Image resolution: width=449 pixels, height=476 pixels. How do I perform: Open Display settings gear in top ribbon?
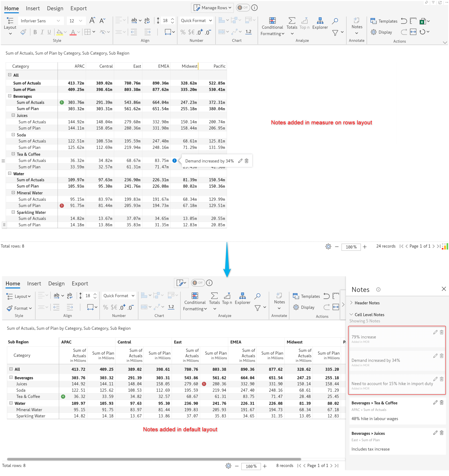coord(373,32)
